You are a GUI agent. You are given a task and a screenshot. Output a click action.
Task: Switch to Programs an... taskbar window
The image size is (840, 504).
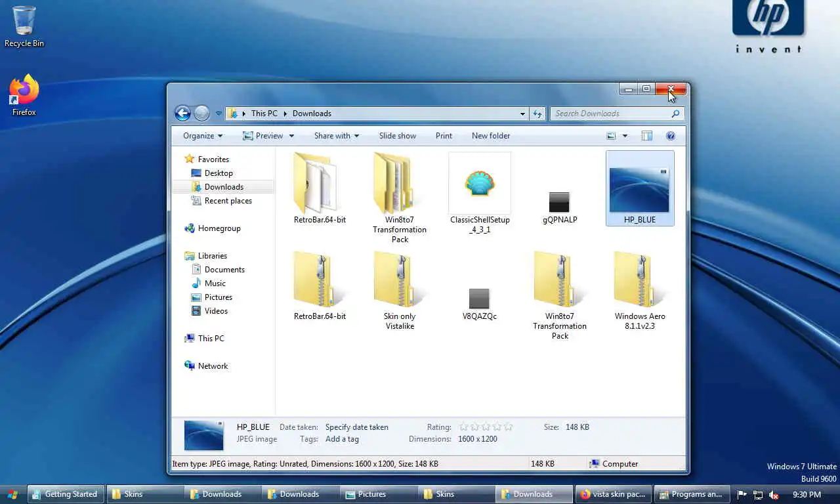click(x=692, y=494)
